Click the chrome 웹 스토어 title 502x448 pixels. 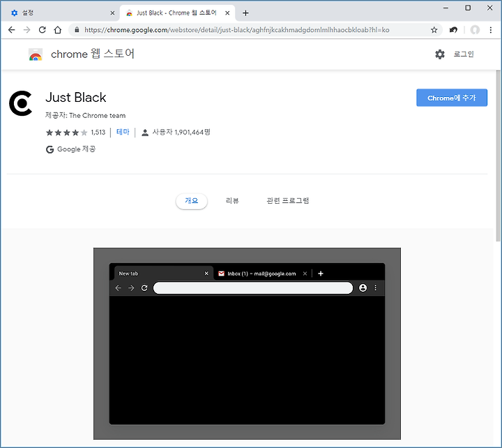[x=93, y=54]
